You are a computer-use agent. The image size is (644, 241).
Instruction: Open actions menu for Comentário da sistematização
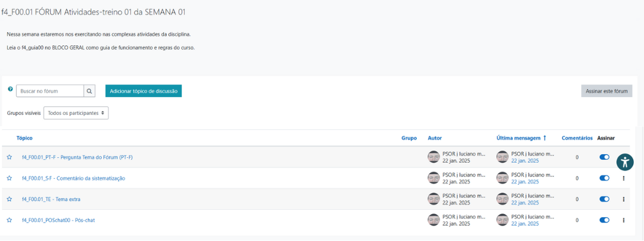point(624,178)
